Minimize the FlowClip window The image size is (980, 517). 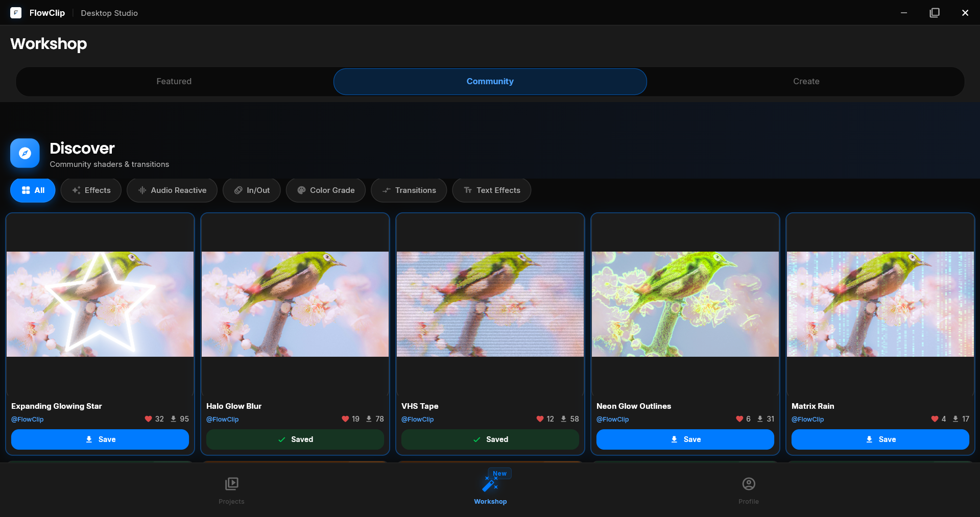pyautogui.click(x=904, y=13)
